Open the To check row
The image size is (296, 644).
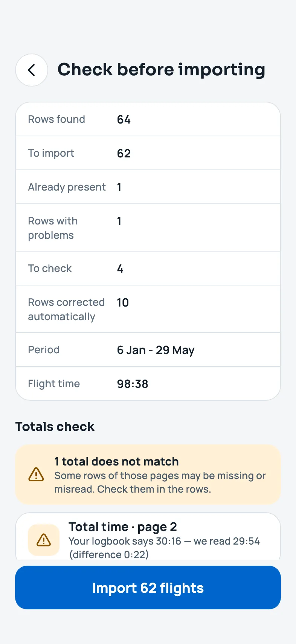click(x=148, y=269)
